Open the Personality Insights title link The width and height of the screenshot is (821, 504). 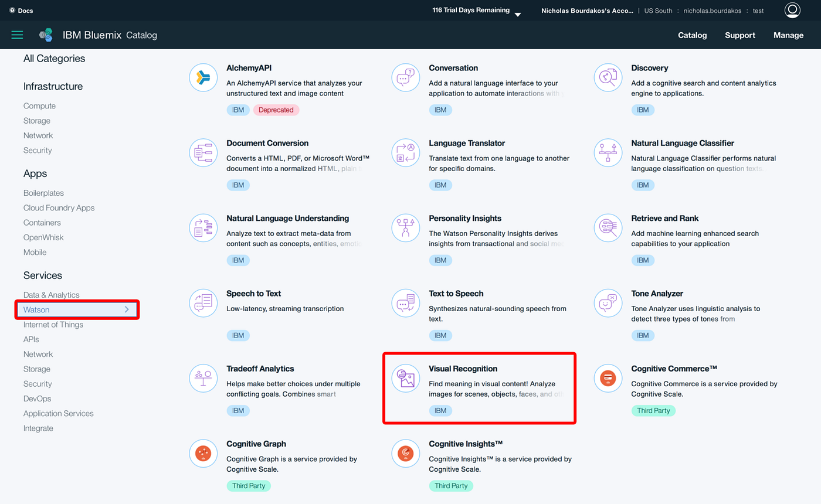(466, 218)
